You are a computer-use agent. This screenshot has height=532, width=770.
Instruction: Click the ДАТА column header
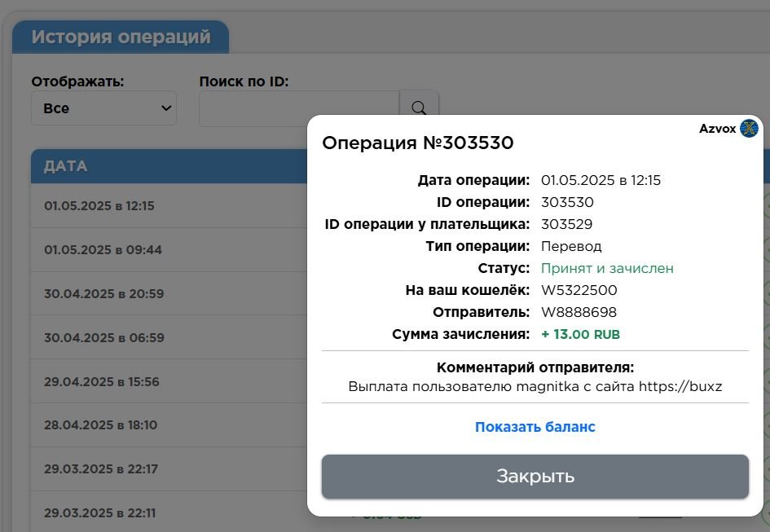[66, 166]
